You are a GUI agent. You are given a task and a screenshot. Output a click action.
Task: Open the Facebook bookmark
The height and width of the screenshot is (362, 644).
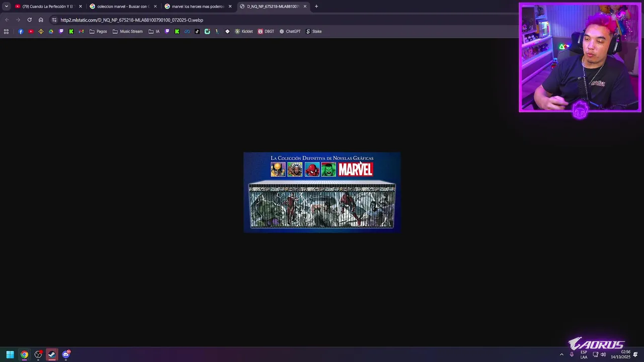click(x=21, y=31)
